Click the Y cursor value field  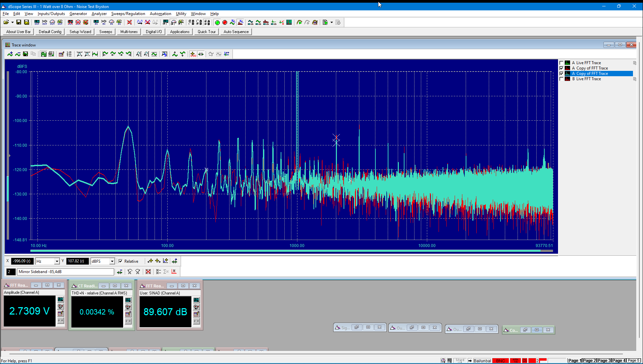coord(77,261)
